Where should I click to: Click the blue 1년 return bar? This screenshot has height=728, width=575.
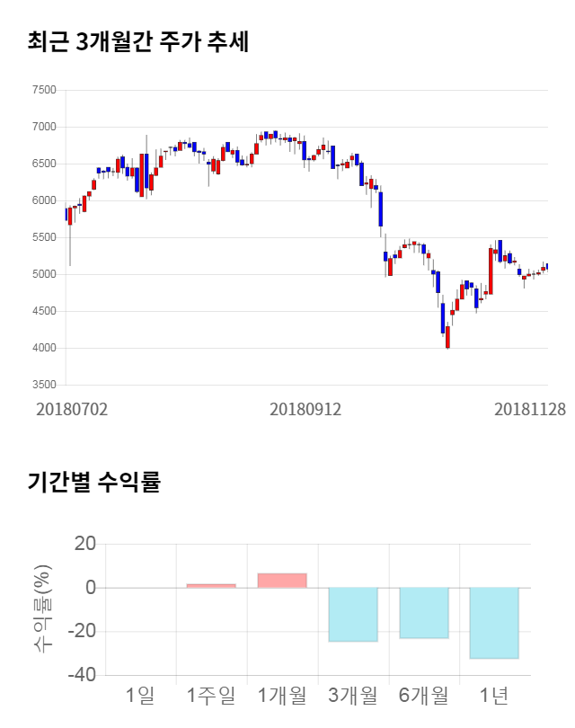tap(494, 623)
